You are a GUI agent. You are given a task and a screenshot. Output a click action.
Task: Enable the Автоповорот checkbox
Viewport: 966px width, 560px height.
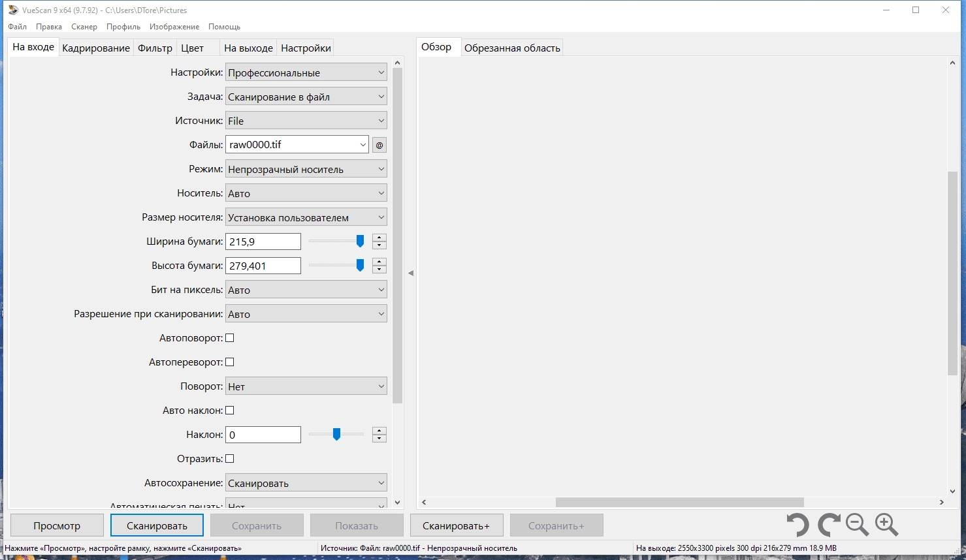coord(230,338)
